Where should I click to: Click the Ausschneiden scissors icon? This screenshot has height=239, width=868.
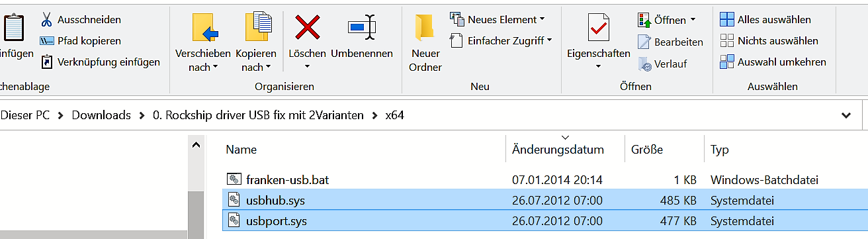pyautogui.click(x=46, y=19)
